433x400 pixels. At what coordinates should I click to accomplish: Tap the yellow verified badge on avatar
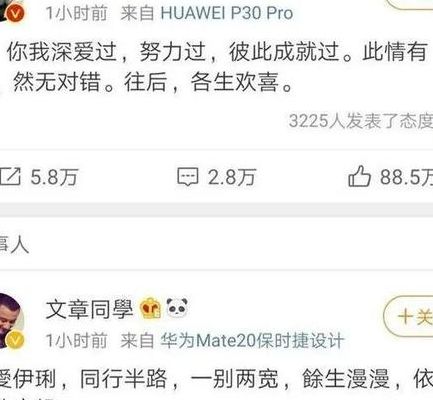(x=15, y=340)
